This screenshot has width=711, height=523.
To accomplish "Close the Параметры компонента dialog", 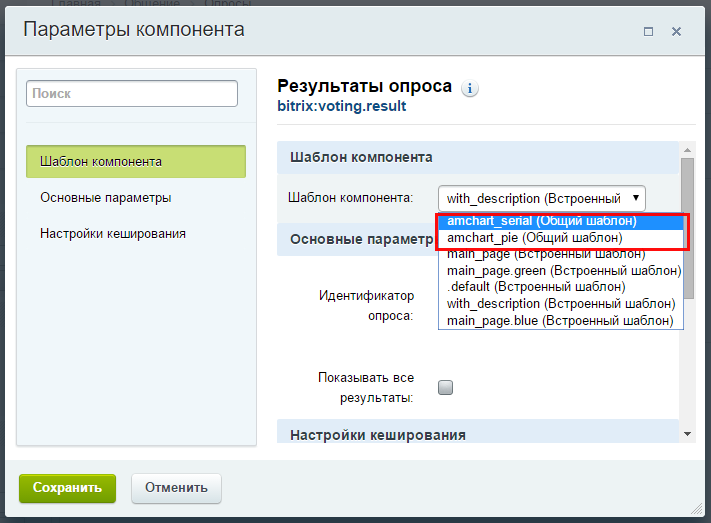I will 676,31.
